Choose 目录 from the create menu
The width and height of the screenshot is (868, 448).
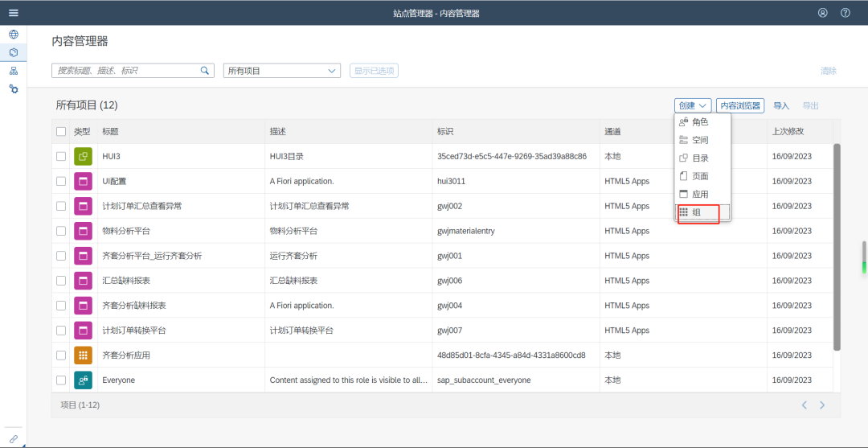click(703, 158)
